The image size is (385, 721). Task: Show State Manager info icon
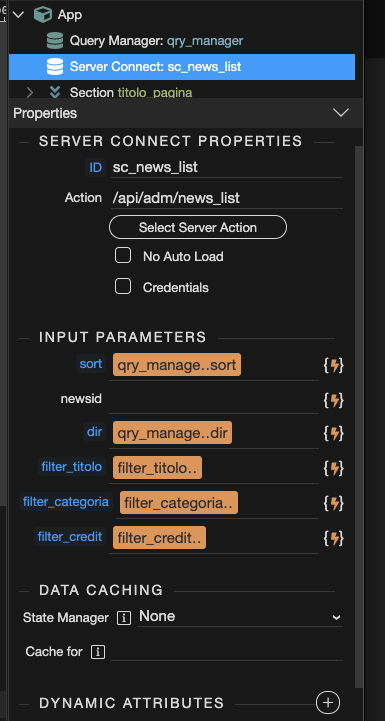click(x=124, y=618)
